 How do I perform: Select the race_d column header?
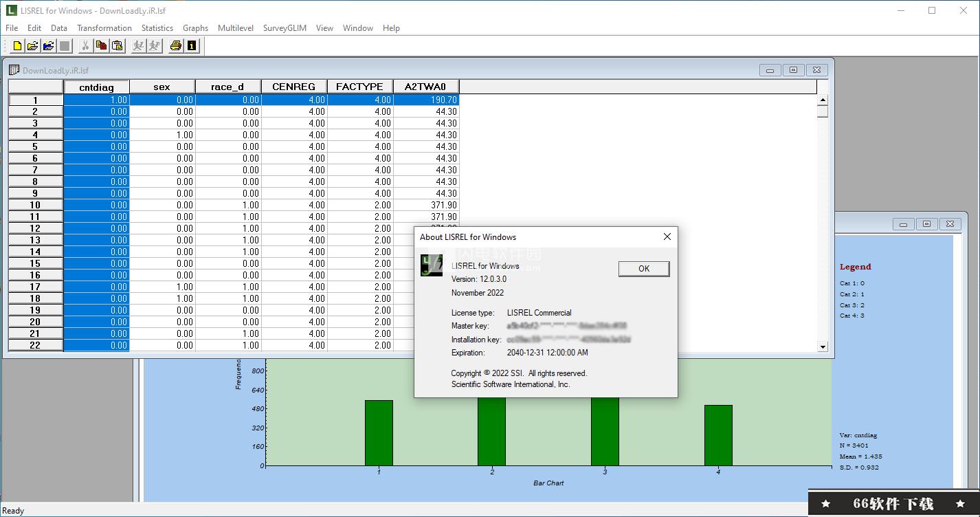(228, 87)
